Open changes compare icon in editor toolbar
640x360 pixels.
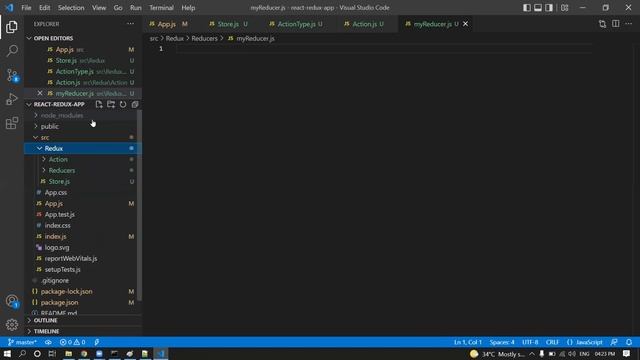pyautogui.click(x=602, y=24)
